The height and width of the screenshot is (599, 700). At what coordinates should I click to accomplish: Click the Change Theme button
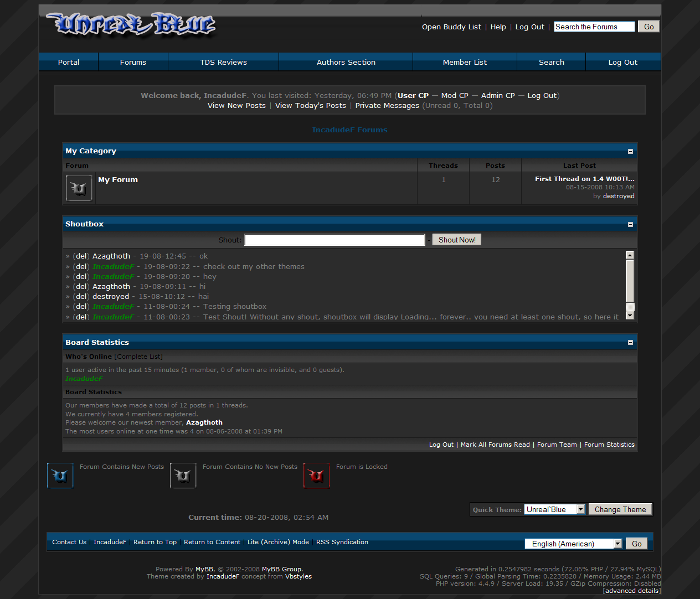(x=620, y=509)
